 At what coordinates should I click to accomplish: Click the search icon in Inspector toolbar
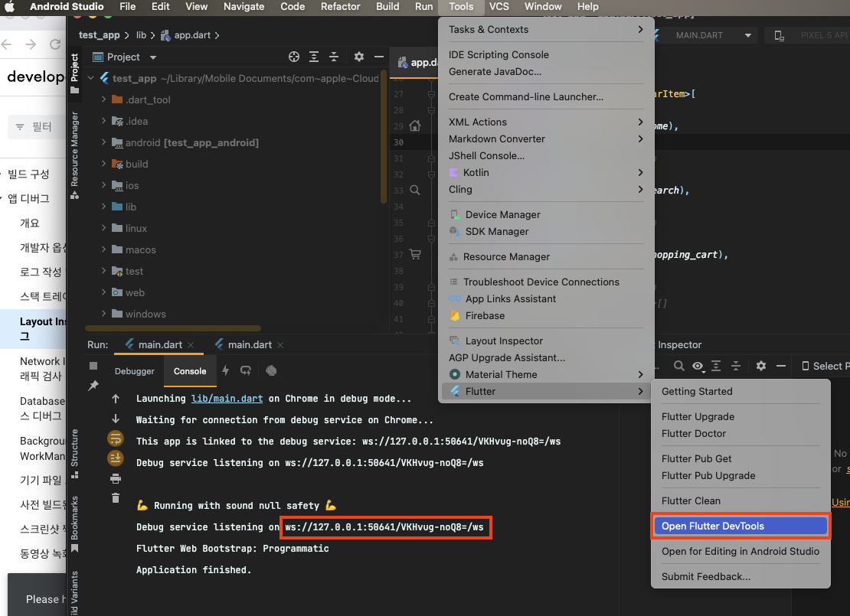[x=678, y=367]
